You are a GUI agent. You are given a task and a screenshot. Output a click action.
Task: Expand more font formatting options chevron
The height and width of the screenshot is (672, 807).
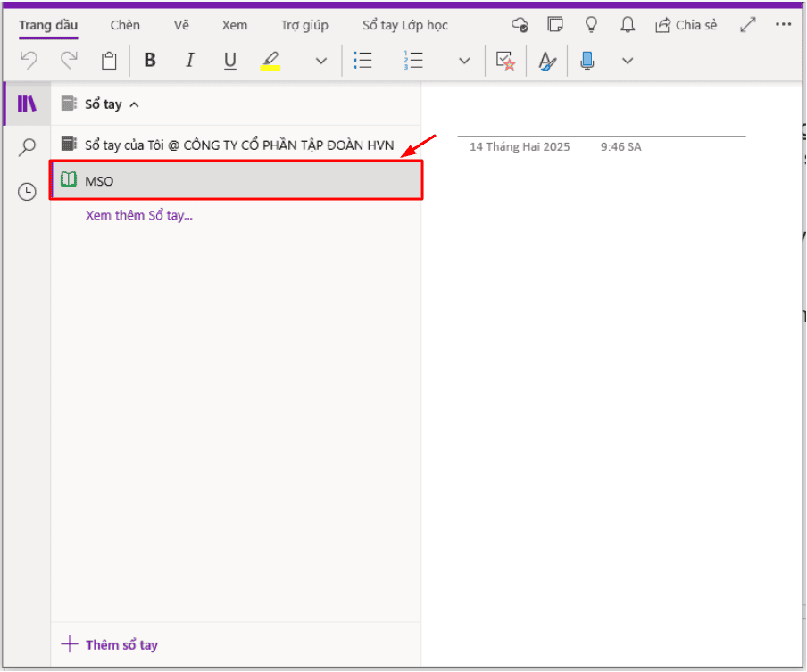pyautogui.click(x=321, y=62)
